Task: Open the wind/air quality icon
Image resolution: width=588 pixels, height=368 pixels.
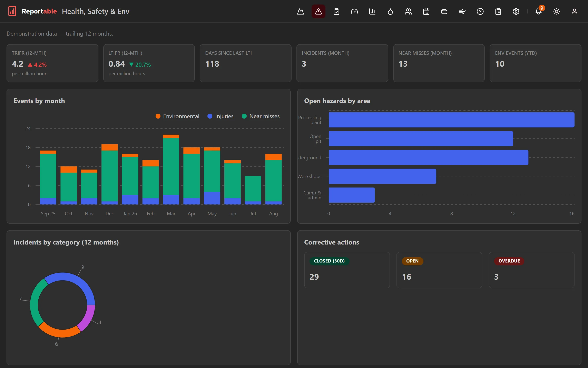Action: coord(462,11)
